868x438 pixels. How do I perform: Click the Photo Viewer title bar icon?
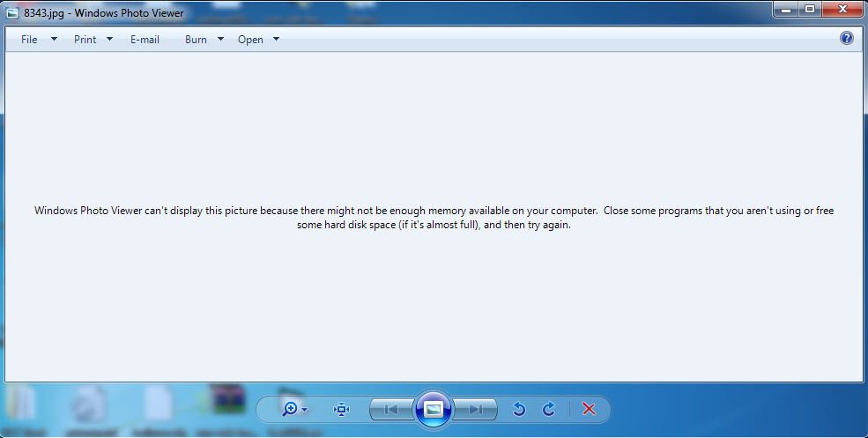(12, 13)
